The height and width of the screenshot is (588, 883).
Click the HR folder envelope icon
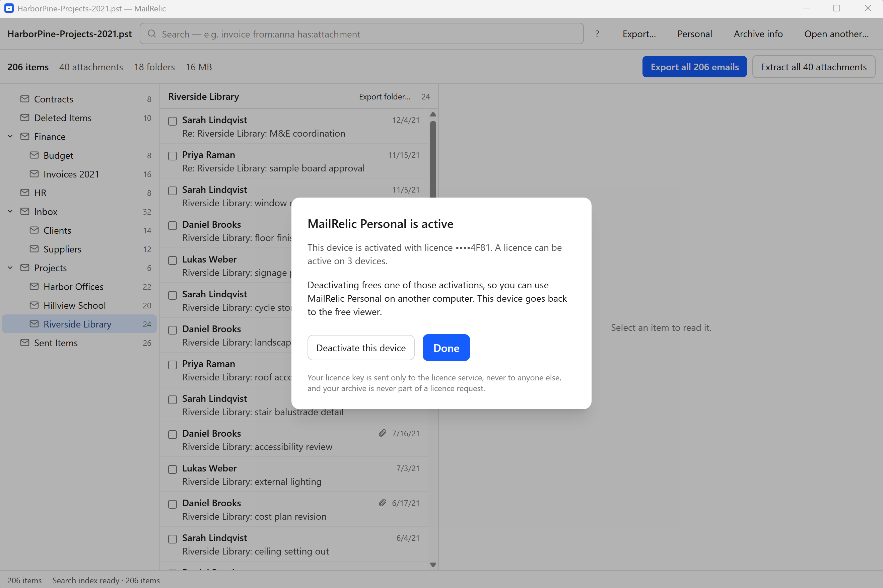coord(25,193)
